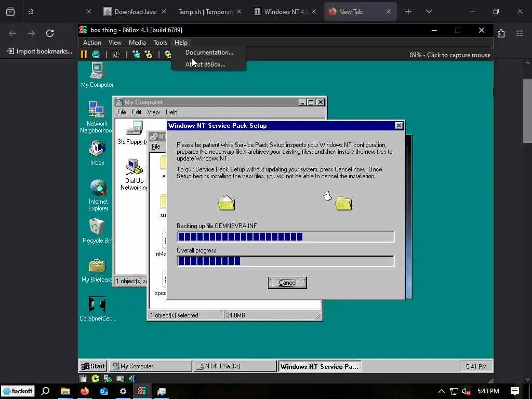532x399 pixels.
Task: Open Windows notification center icon
Action: tap(515, 391)
